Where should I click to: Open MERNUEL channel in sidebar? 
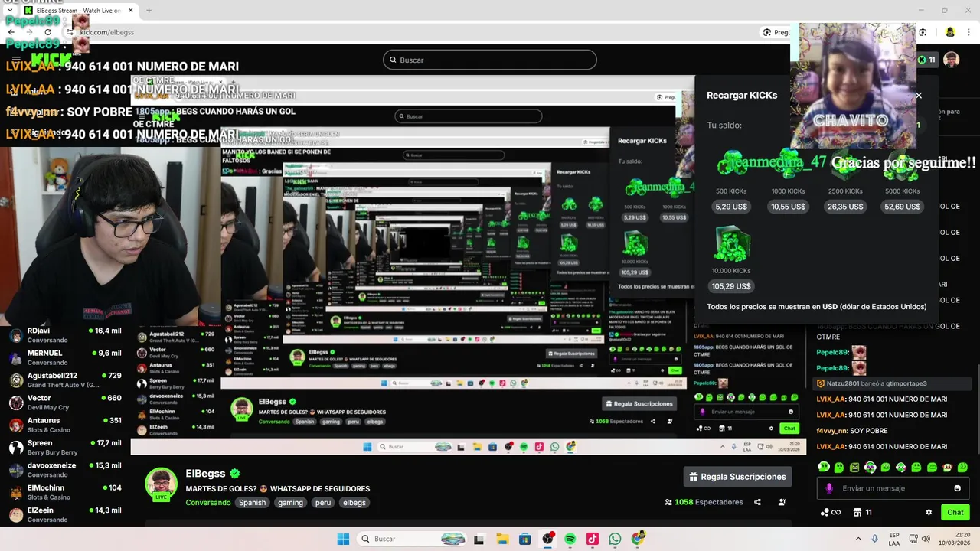coord(65,357)
